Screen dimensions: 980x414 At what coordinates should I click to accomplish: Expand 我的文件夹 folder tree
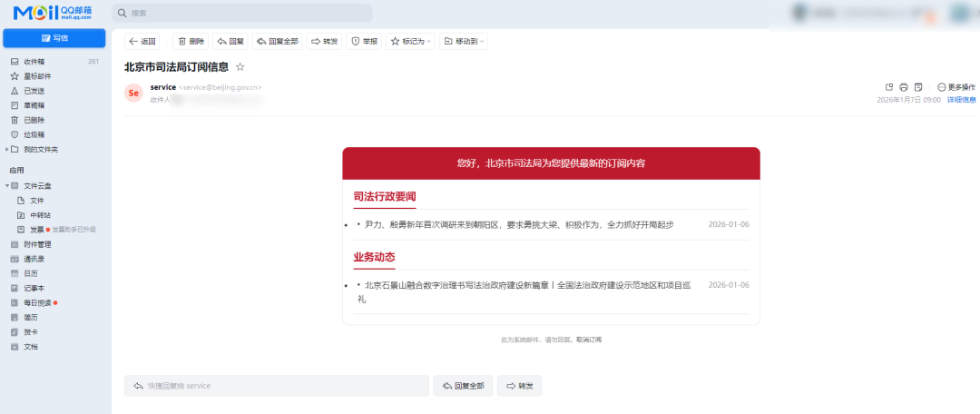[x=7, y=149]
